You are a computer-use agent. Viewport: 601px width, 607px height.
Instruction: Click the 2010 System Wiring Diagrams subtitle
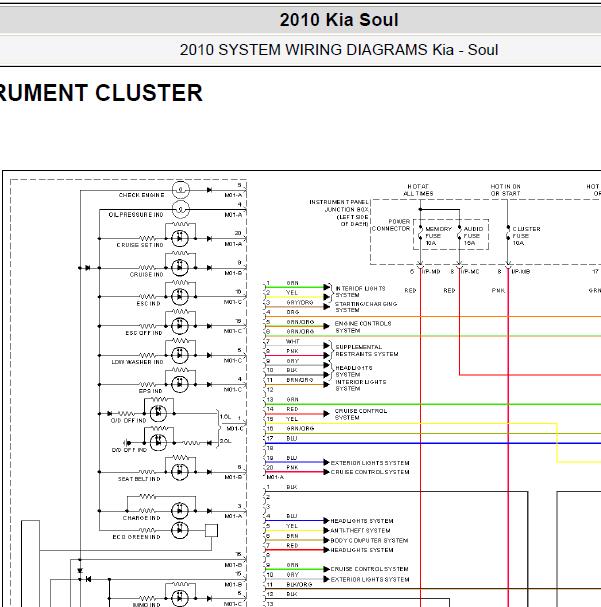(x=339, y=50)
